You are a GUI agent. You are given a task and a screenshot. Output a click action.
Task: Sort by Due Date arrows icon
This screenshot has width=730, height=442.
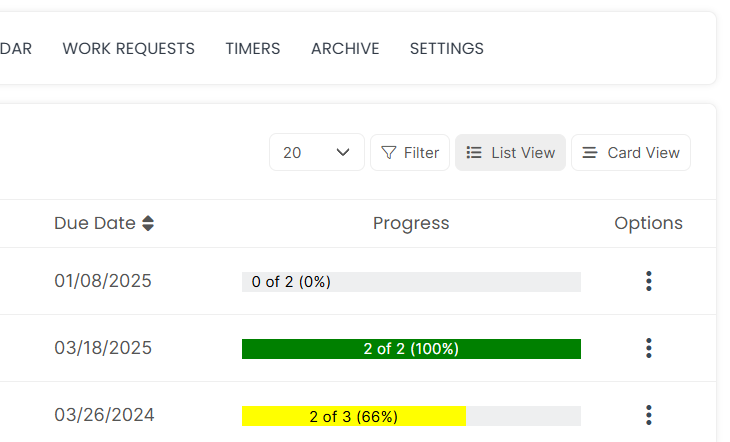(x=148, y=224)
